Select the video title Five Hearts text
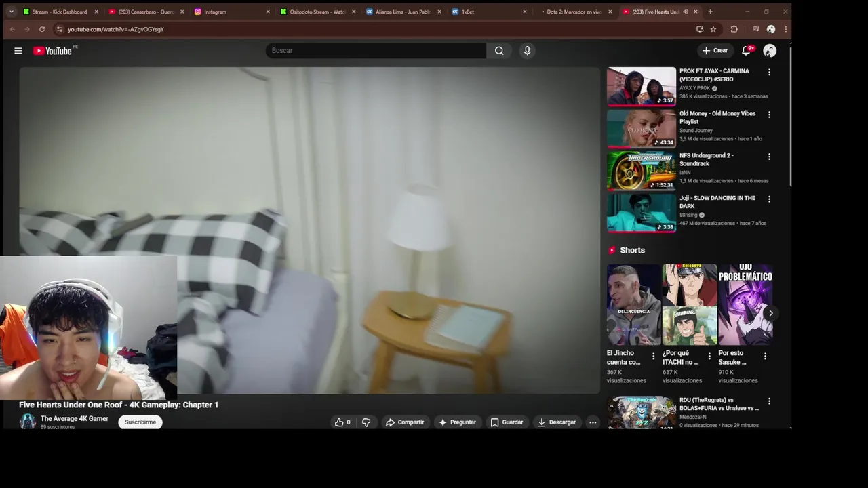Viewport: 868px width, 488px height. [119, 405]
